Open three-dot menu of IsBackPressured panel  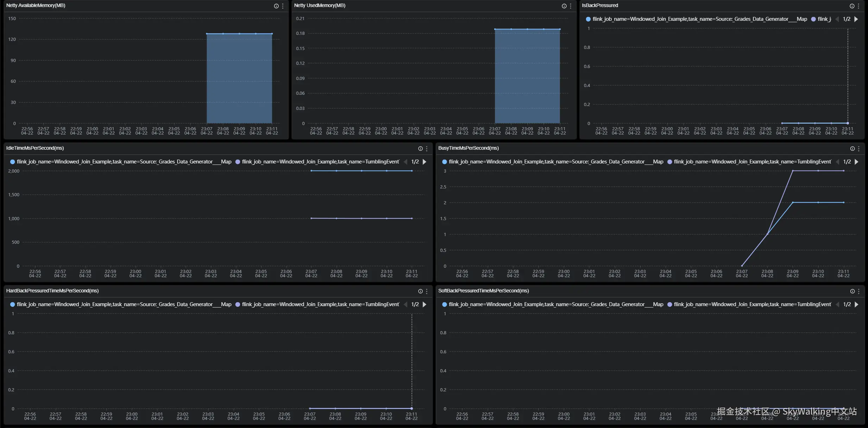point(858,6)
